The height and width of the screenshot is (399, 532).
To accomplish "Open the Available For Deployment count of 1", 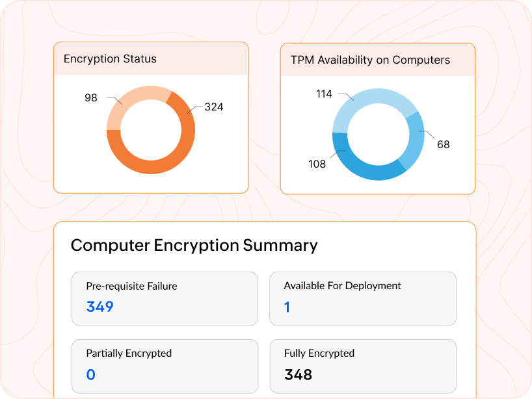I will 287,307.
